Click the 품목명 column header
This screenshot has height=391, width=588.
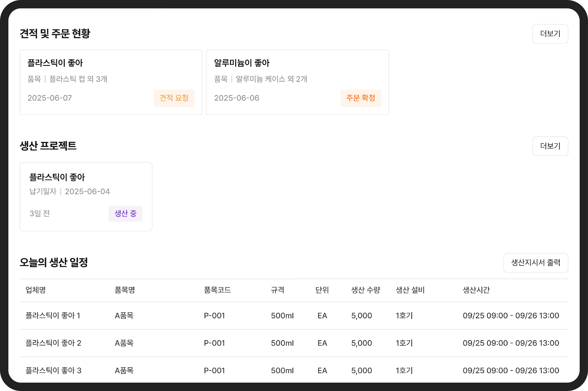tap(125, 290)
